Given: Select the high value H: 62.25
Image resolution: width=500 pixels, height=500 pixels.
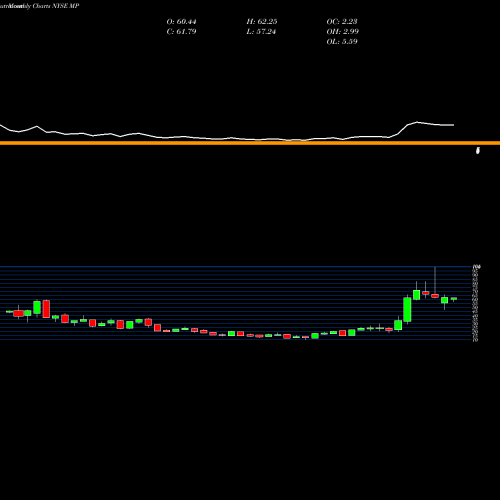Looking at the screenshot, I should tap(262, 22).
